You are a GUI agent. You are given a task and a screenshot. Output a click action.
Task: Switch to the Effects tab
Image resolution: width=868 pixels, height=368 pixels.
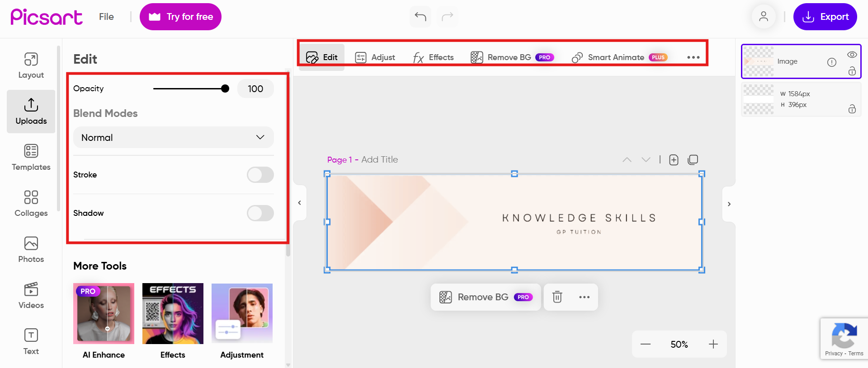(433, 57)
